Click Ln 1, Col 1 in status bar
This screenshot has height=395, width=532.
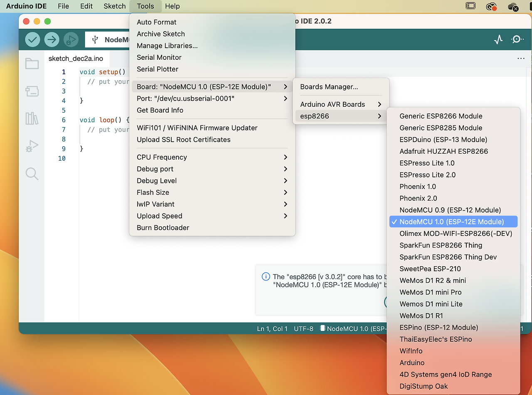(x=272, y=329)
